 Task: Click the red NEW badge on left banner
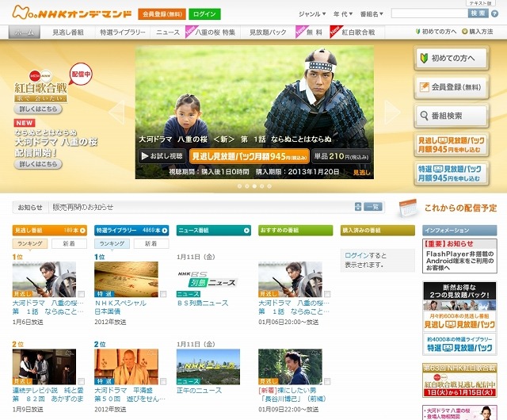pos(25,123)
